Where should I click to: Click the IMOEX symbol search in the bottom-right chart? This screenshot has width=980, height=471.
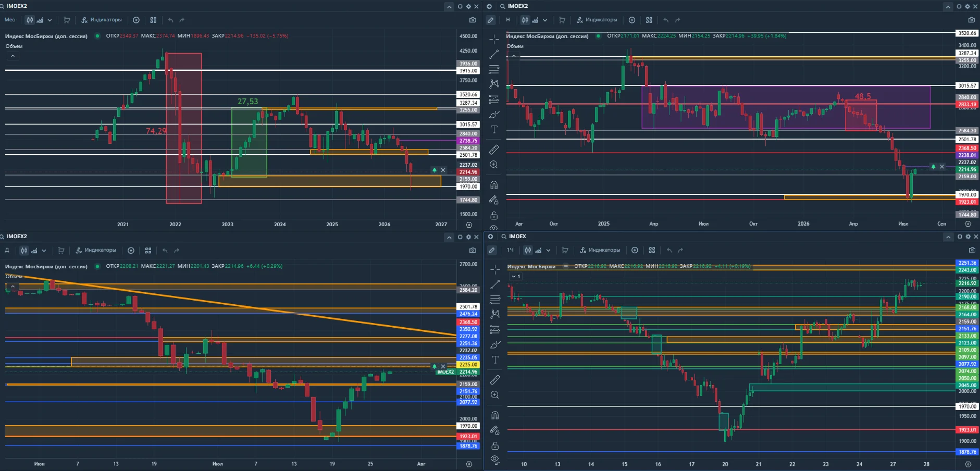coord(514,237)
